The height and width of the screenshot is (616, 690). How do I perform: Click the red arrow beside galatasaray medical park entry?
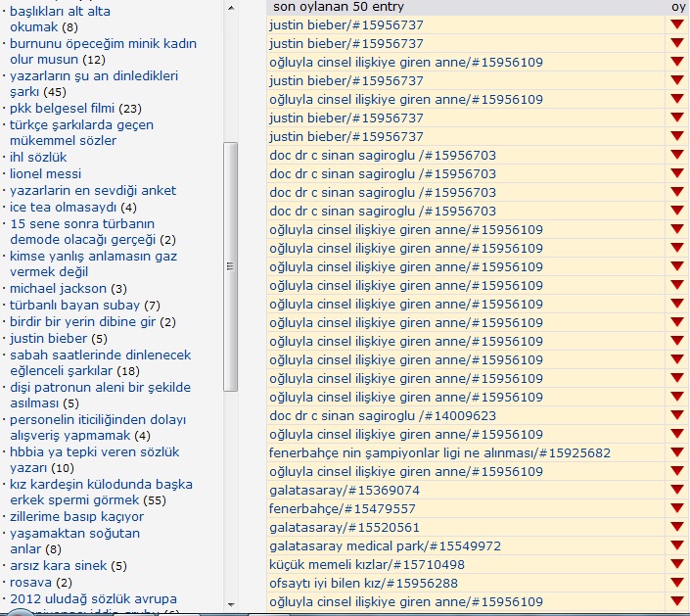click(x=676, y=545)
